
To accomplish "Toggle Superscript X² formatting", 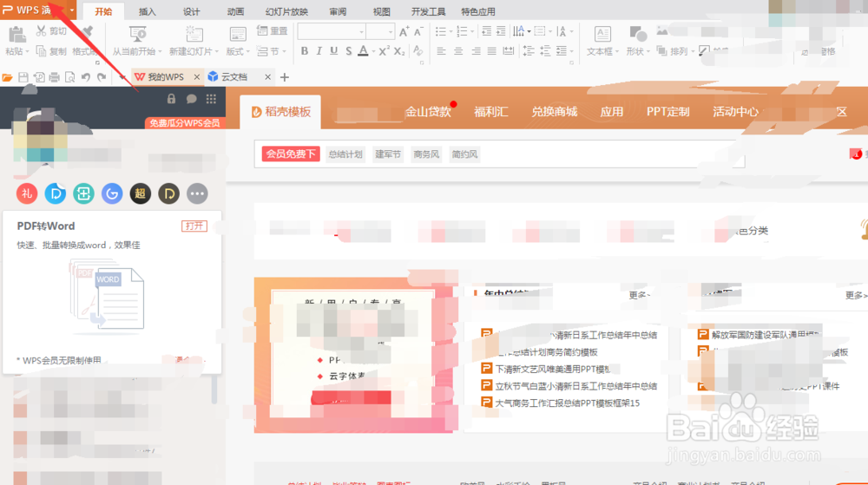I will tap(384, 51).
